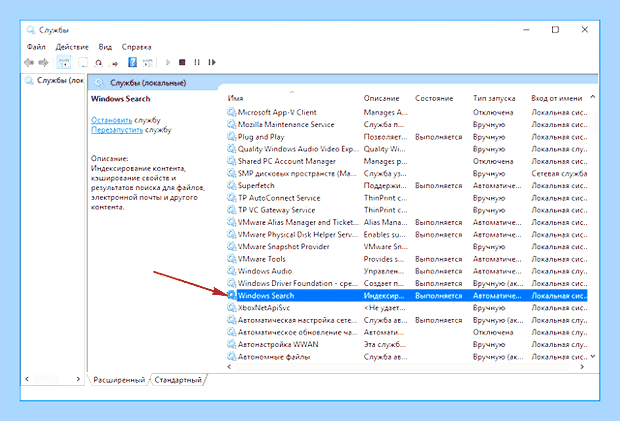Click the Сетевая служба logon cell
The image size is (620, 421).
(559, 173)
